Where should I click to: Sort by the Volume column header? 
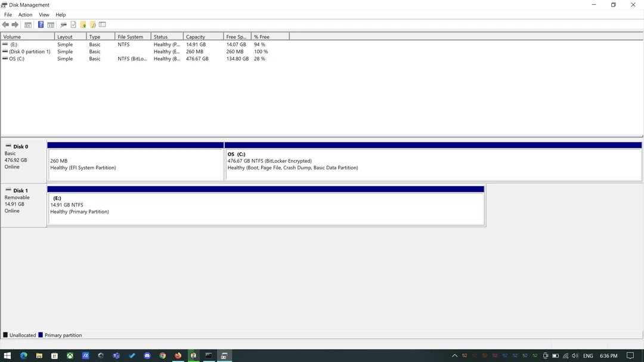pos(27,36)
